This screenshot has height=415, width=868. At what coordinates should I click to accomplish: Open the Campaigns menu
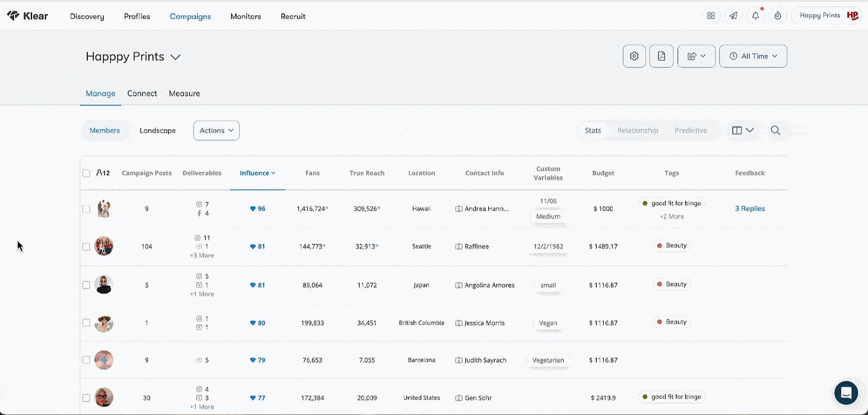[x=190, y=16]
